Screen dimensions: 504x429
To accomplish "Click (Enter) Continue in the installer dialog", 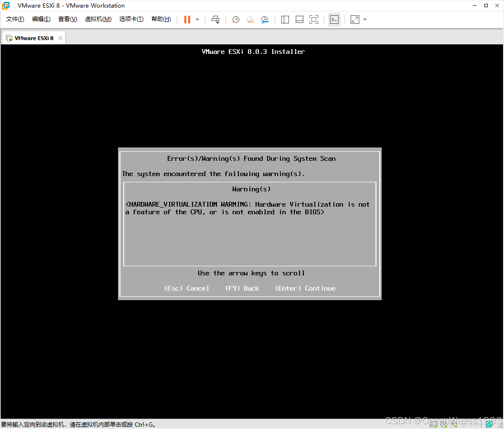I will click(305, 288).
